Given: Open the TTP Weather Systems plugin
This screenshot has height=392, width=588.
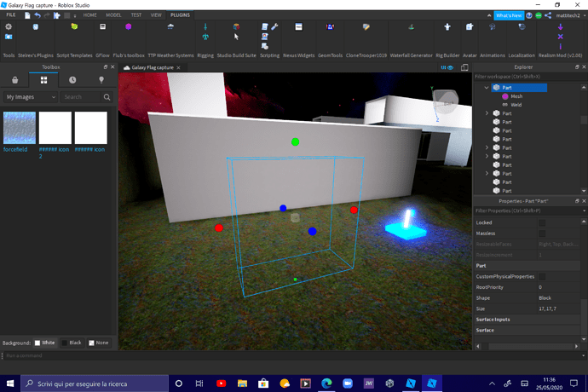Looking at the screenshot, I should [x=170, y=26].
